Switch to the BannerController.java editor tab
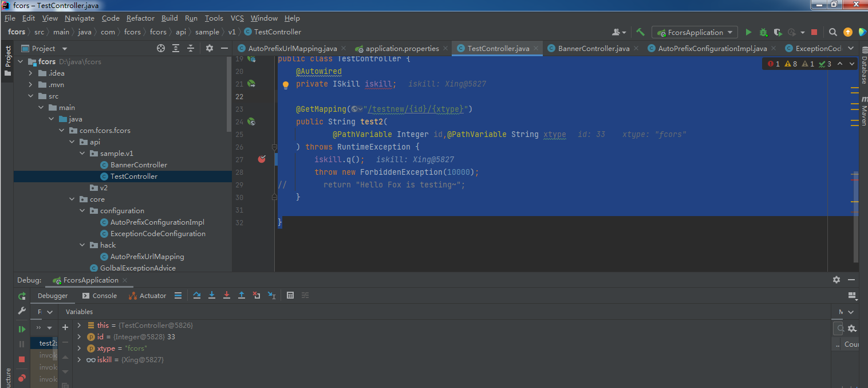The height and width of the screenshot is (388, 868). 593,49
